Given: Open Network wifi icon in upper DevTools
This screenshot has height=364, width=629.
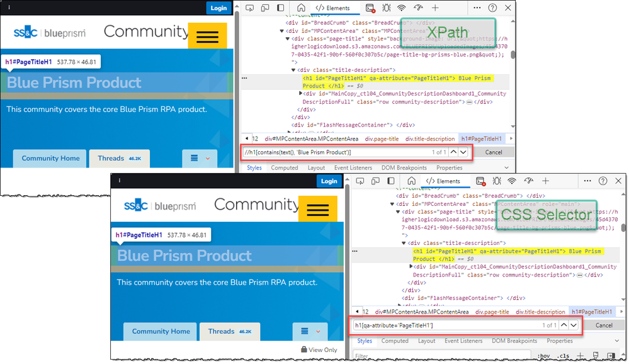Looking at the screenshot, I should coord(402,8).
